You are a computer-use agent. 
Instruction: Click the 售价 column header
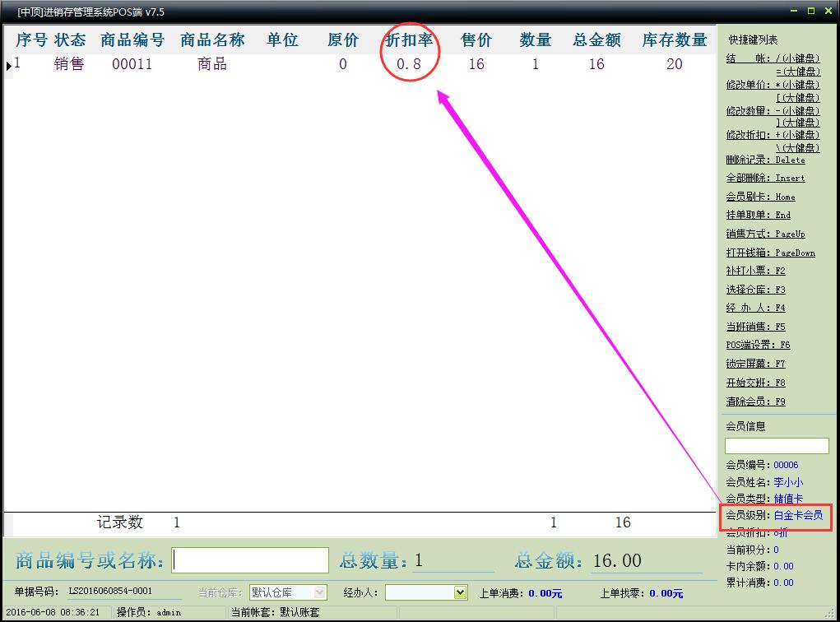point(476,39)
